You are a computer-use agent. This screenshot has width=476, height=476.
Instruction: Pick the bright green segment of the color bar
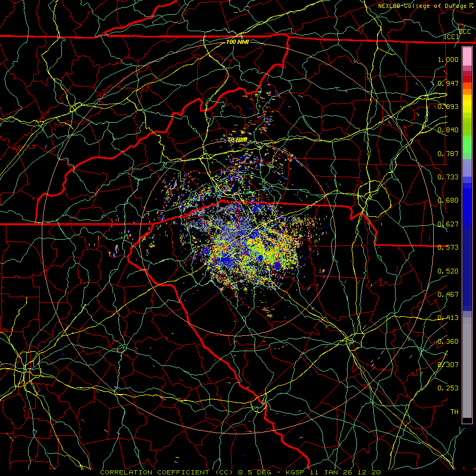coord(467,144)
